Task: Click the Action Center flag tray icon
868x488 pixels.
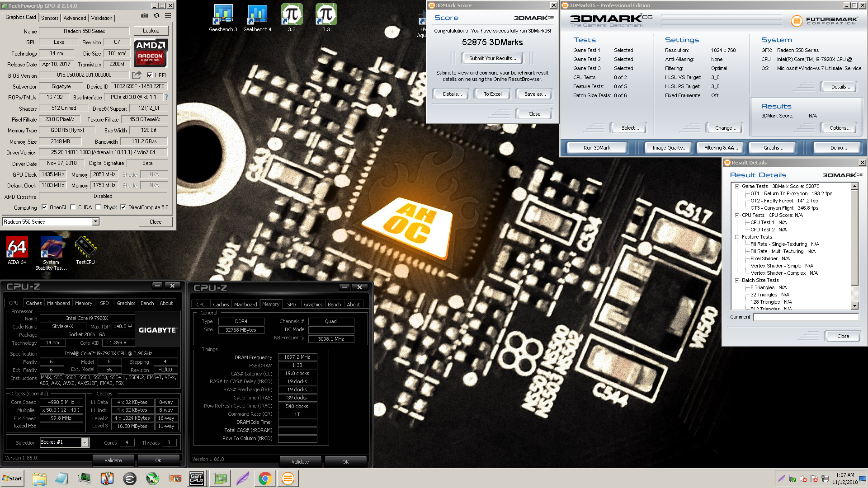Action: (x=814, y=479)
